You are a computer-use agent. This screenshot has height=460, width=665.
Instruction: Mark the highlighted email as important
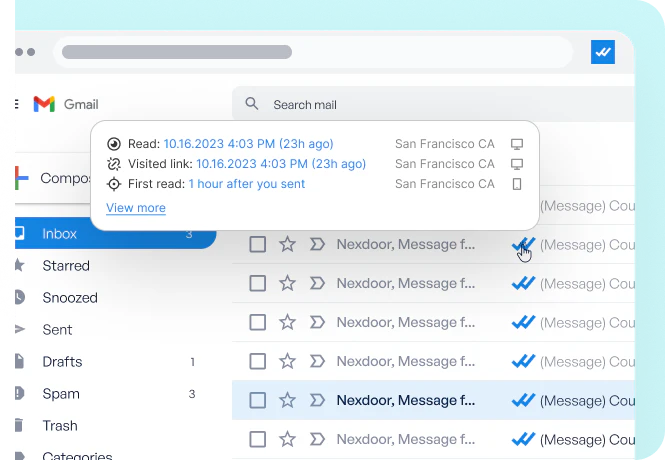pyautogui.click(x=317, y=400)
